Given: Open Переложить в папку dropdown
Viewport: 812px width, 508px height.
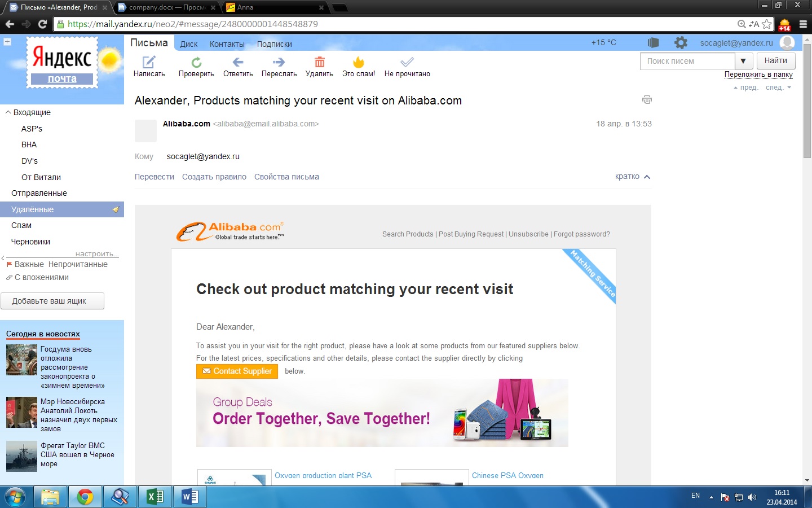Looking at the screenshot, I should (x=758, y=75).
